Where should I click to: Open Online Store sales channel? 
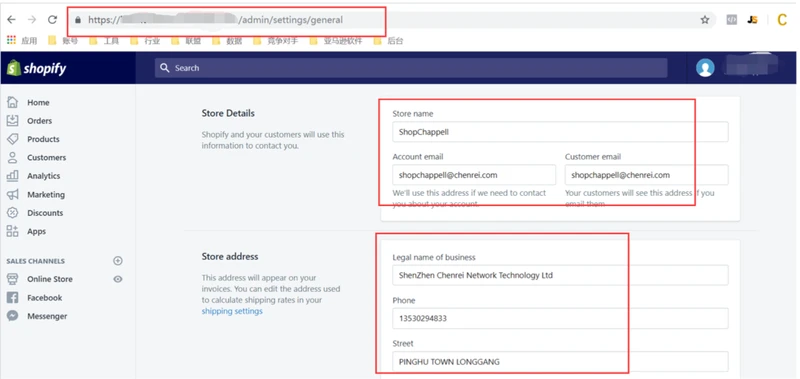click(50, 279)
